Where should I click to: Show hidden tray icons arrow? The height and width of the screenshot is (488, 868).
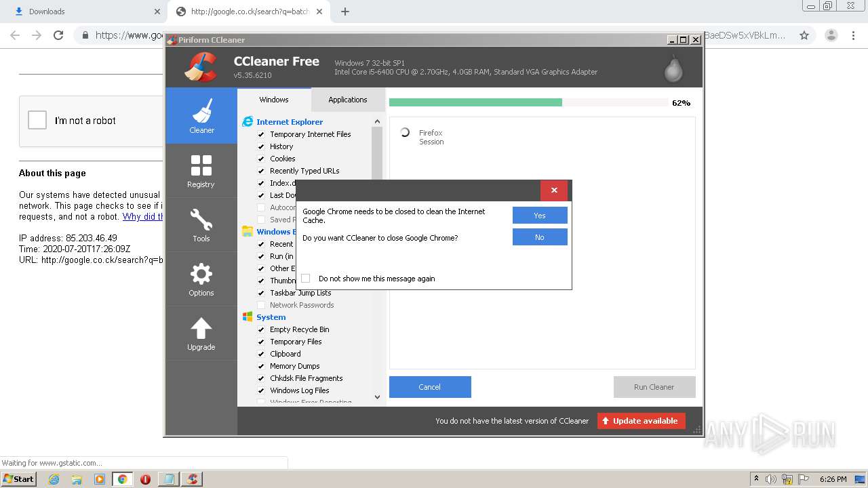[x=756, y=479]
